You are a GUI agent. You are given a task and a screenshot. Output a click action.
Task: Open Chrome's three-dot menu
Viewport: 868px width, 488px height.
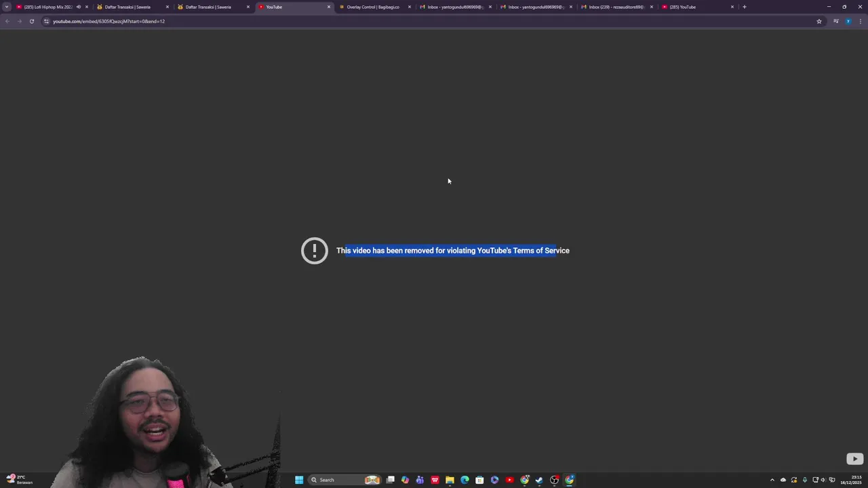click(x=860, y=21)
